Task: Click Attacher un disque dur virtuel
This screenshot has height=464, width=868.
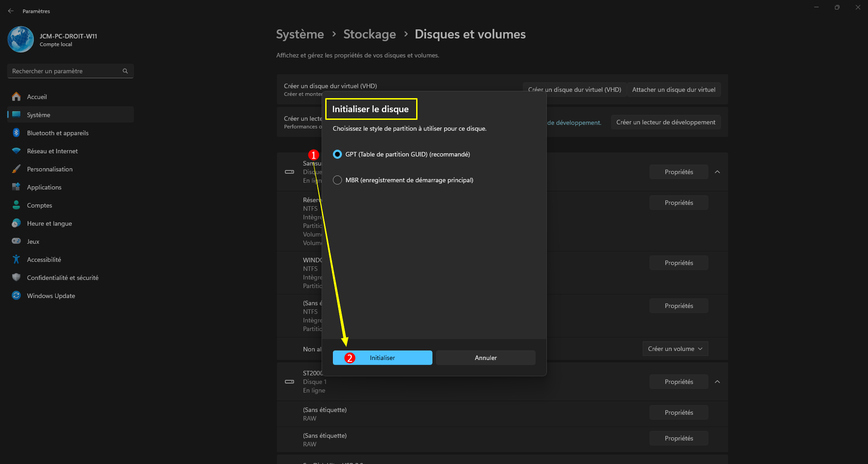Action: (674, 90)
